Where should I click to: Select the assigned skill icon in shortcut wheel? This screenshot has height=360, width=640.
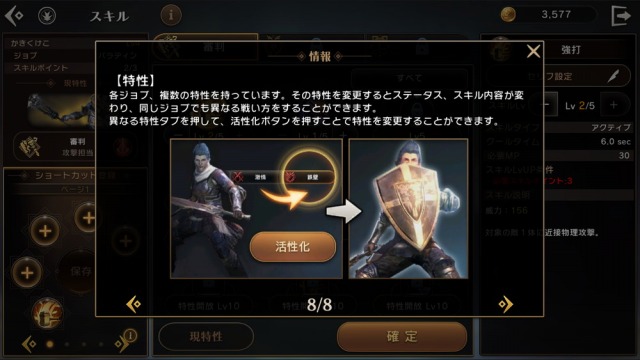(47, 313)
